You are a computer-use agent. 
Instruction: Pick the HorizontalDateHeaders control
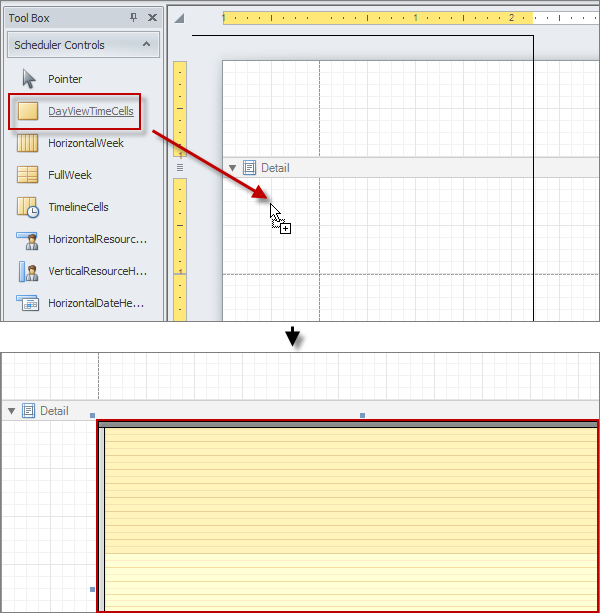pyautogui.click(x=95, y=303)
